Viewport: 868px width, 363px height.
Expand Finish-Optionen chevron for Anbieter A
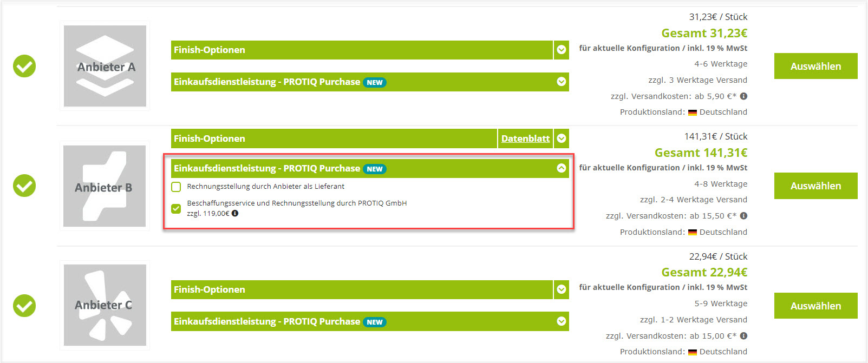pos(562,50)
